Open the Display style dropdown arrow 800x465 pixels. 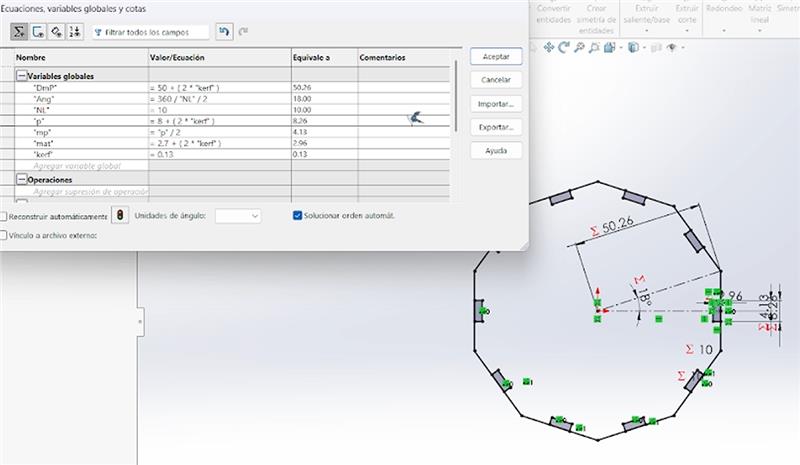[x=644, y=48]
